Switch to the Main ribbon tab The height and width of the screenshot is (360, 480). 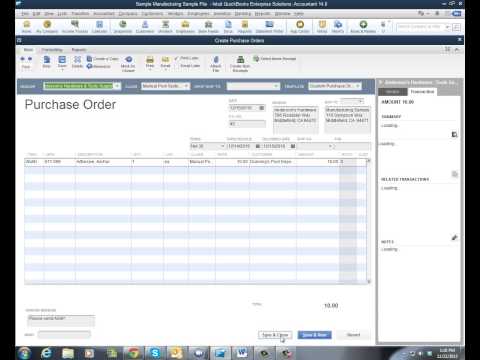coord(28,50)
